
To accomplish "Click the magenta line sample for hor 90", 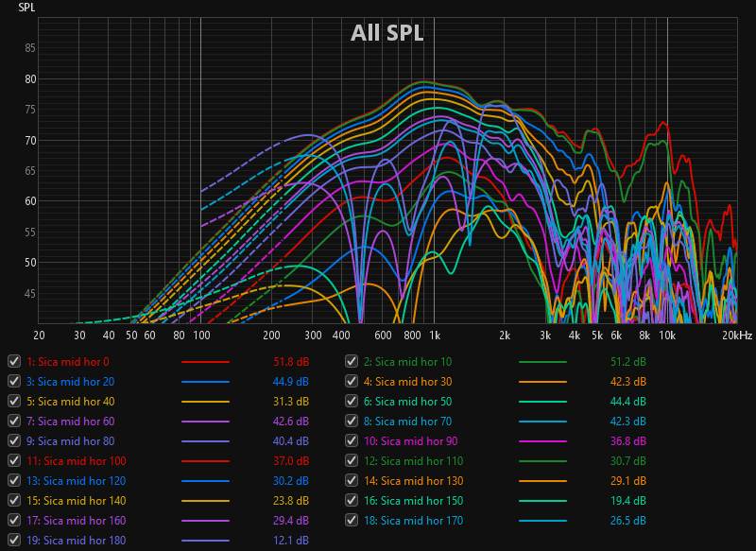I will (x=542, y=441).
